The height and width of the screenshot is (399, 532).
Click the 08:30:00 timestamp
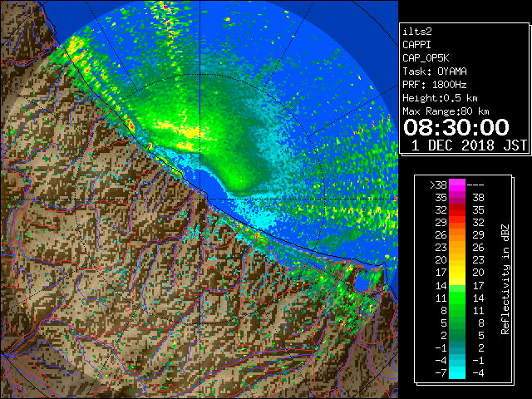tap(456, 127)
